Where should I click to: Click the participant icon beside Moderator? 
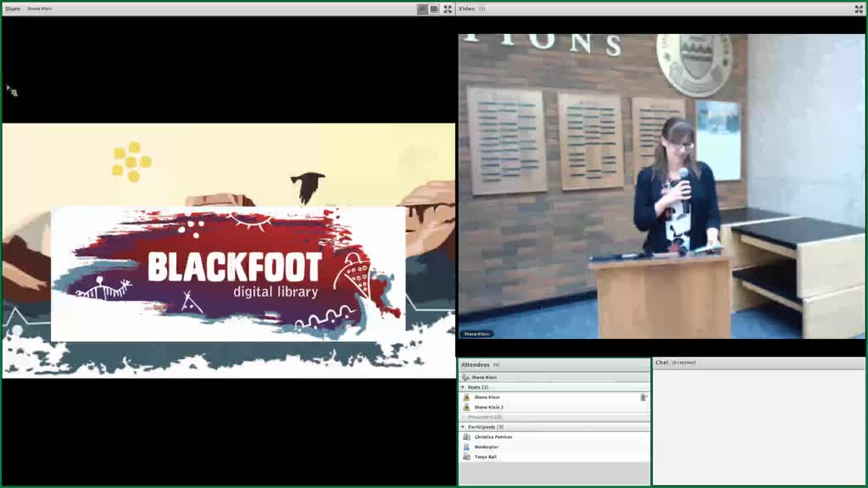tap(467, 447)
